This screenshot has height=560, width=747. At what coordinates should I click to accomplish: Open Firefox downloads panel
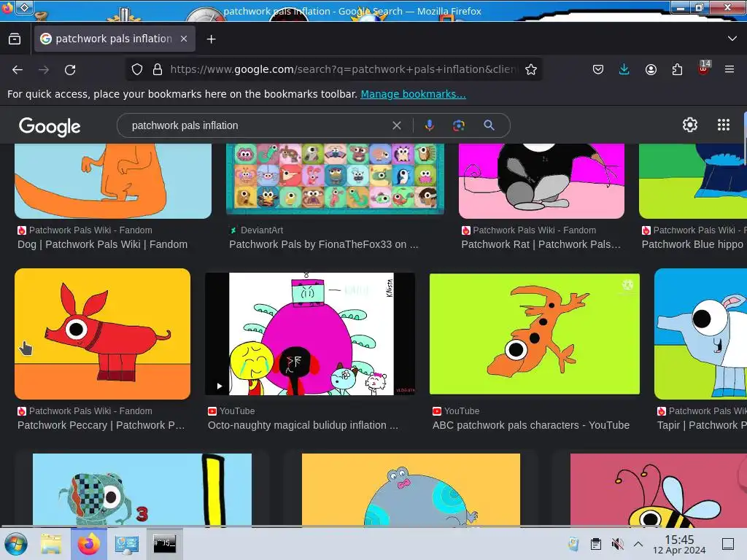coord(624,69)
